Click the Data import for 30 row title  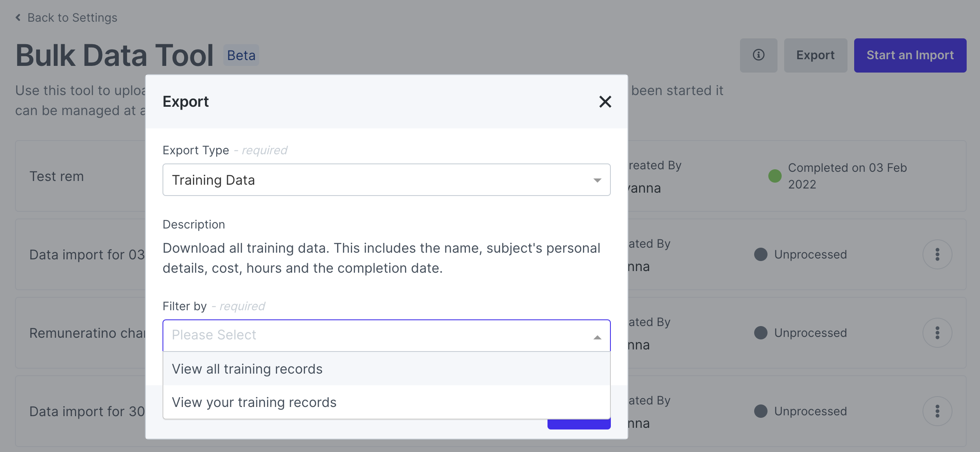pyautogui.click(x=87, y=411)
